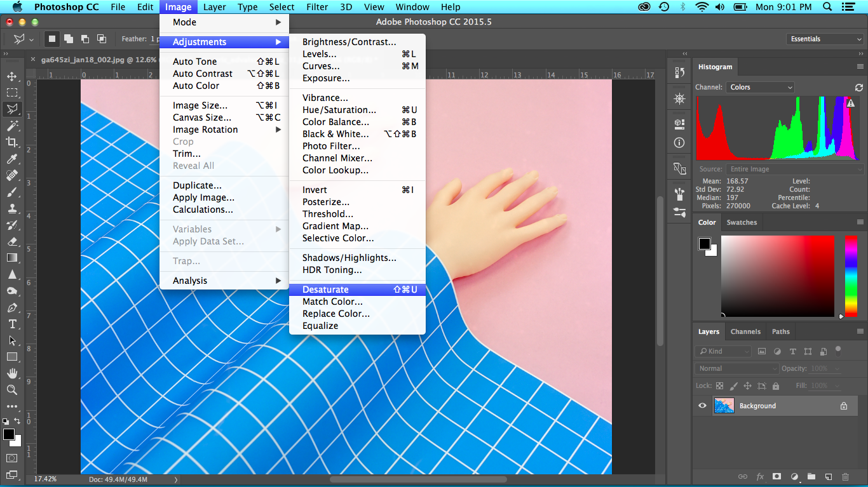Select the Sponge/Dodge tool

coord(12,291)
